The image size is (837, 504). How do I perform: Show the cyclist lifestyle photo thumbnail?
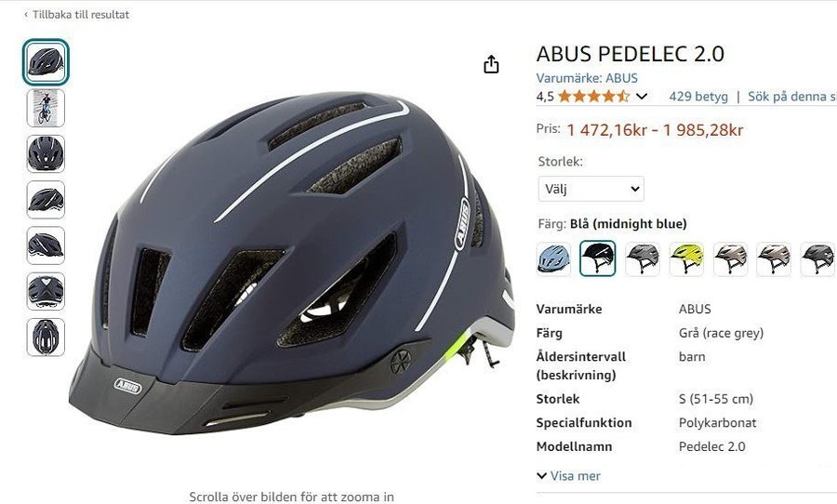(46, 108)
